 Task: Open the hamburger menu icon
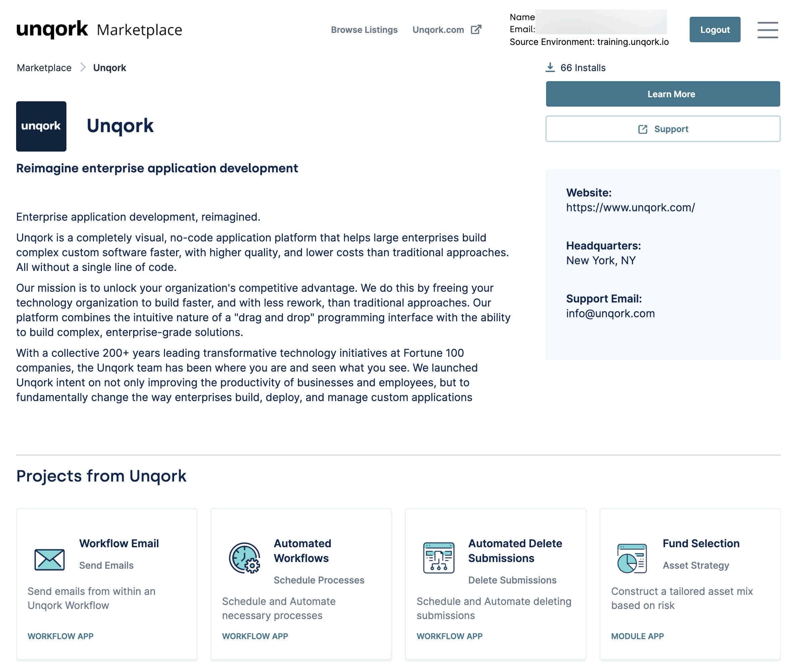767,30
